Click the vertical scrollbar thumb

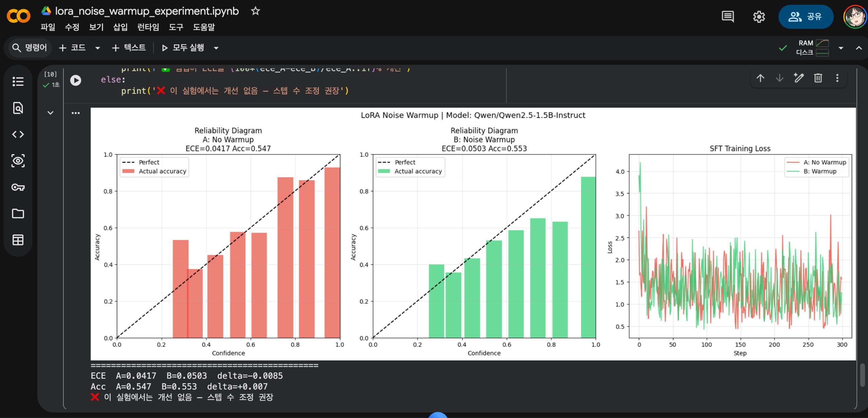863,374
